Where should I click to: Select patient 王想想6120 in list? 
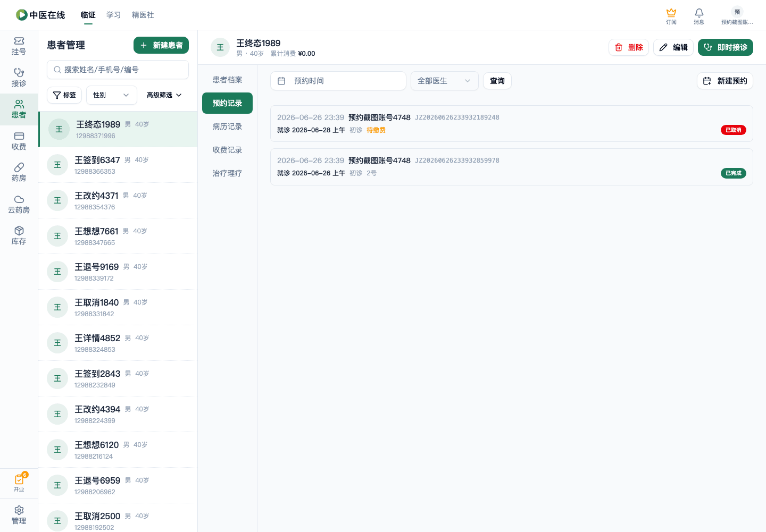click(118, 450)
